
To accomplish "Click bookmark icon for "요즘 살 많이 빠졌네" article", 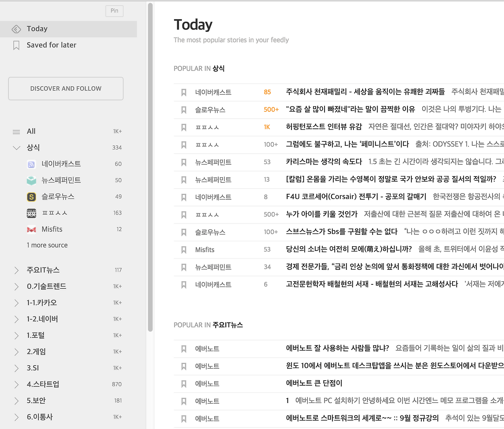I will pos(183,110).
